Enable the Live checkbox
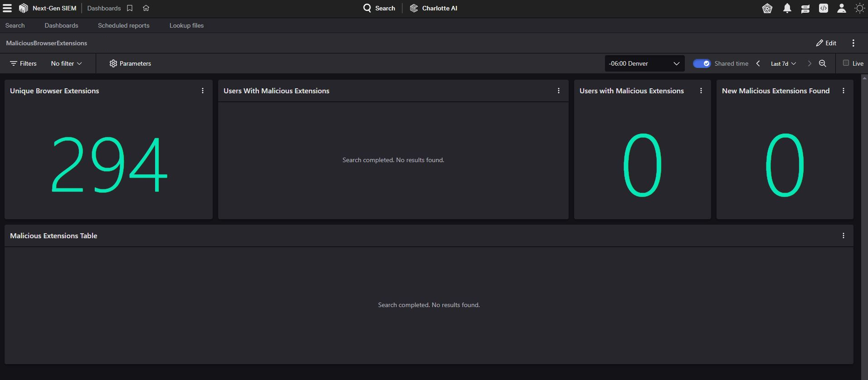 846,63
